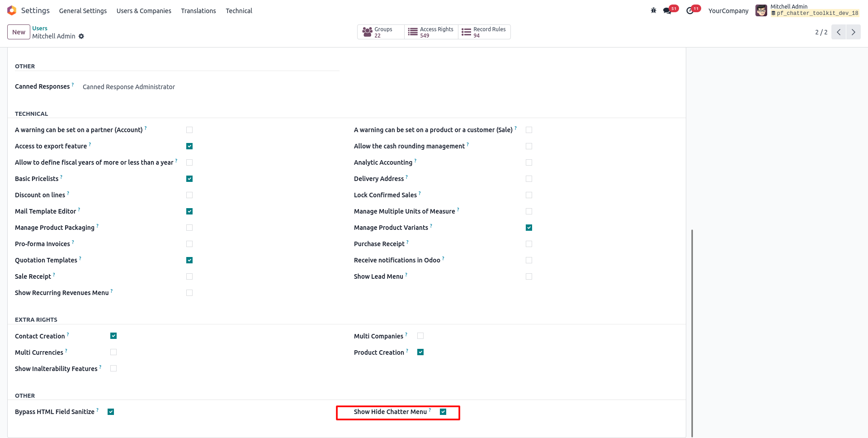This screenshot has height=438, width=868.
Task: Go back to Users breadcrumb link
Action: point(40,28)
